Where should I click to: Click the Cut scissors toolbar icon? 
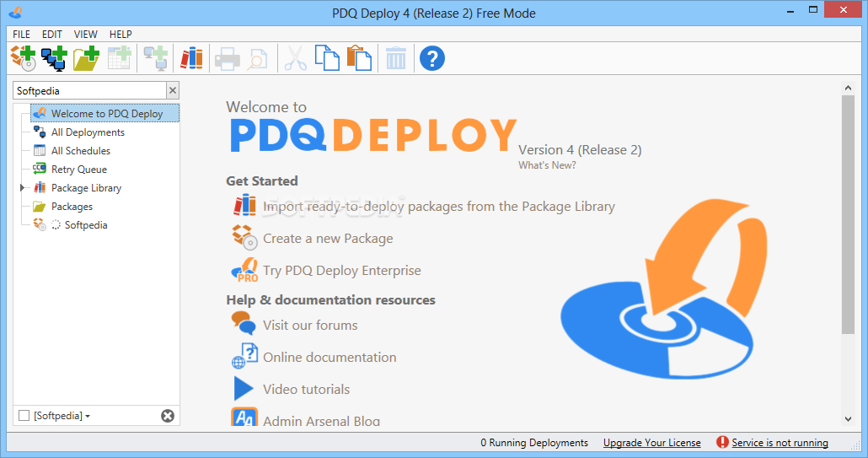(295, 59)
